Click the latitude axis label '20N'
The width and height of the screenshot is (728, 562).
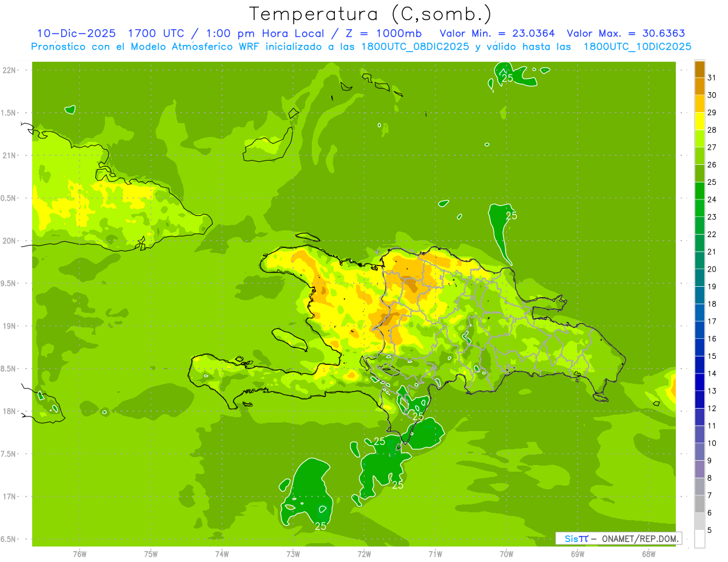coord(9,241)
